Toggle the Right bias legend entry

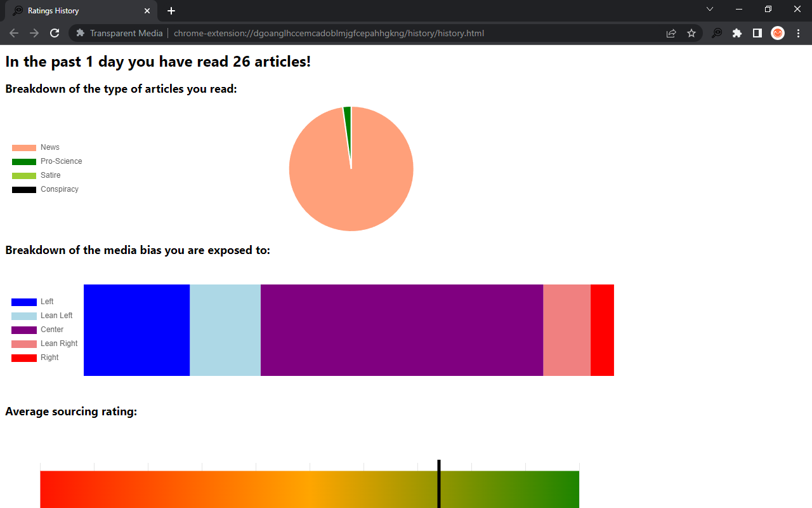click(35, 358)
